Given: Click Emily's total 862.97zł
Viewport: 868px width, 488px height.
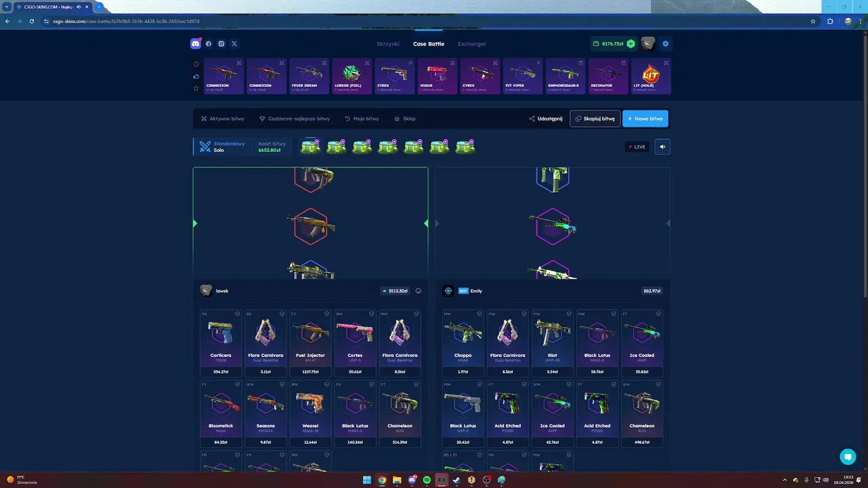Looking at the screenshot, I should (652, 291).
